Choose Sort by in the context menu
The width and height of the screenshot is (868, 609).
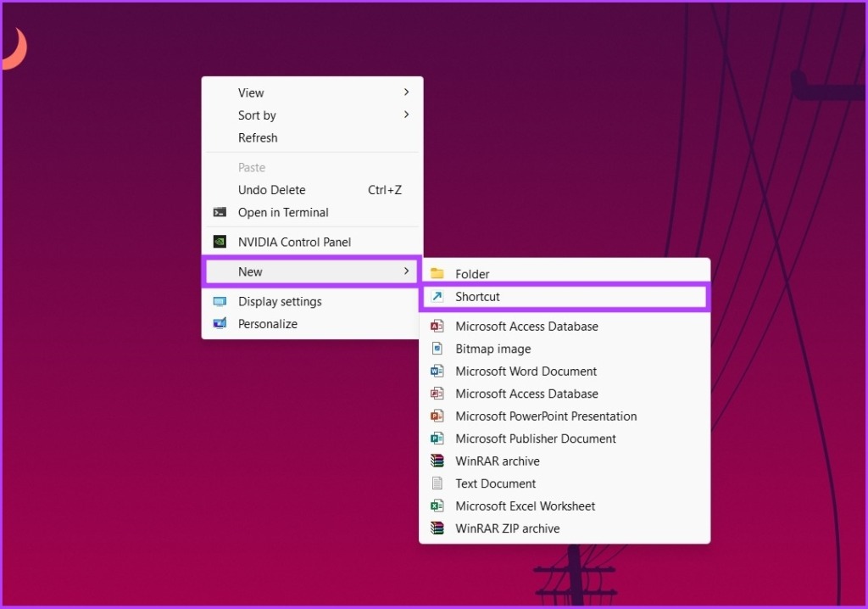pyautogui.click(x=312, y=115)
